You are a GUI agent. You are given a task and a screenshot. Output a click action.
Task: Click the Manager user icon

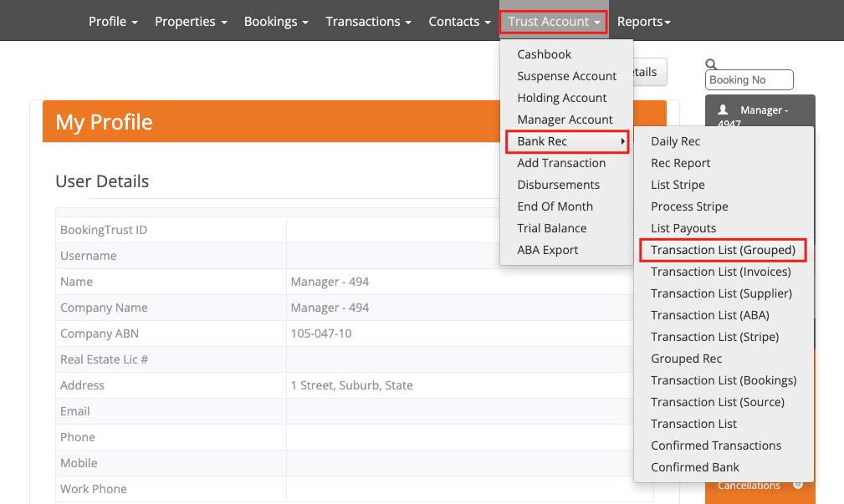[x=723, y=109]
